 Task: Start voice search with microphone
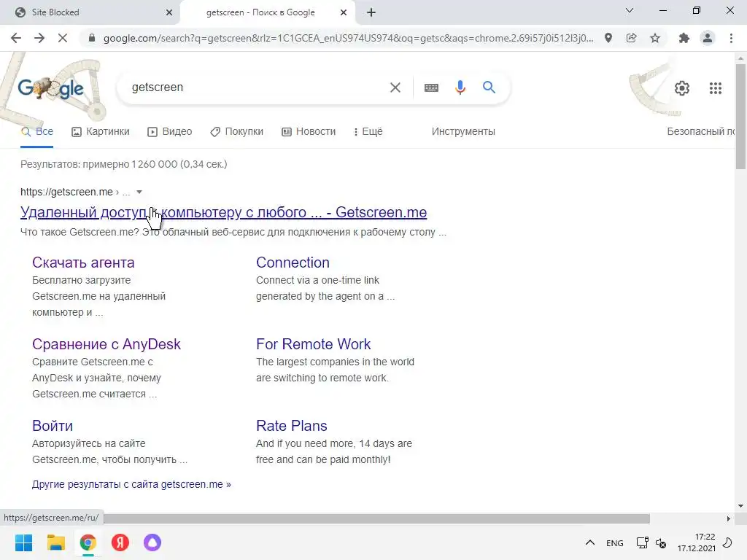(x=460, y=87)
